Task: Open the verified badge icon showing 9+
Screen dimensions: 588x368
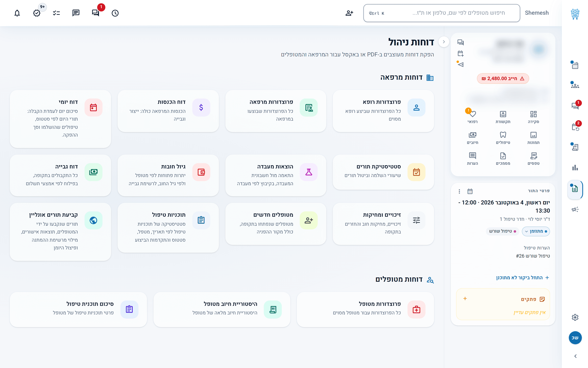Action: point(37,13)
